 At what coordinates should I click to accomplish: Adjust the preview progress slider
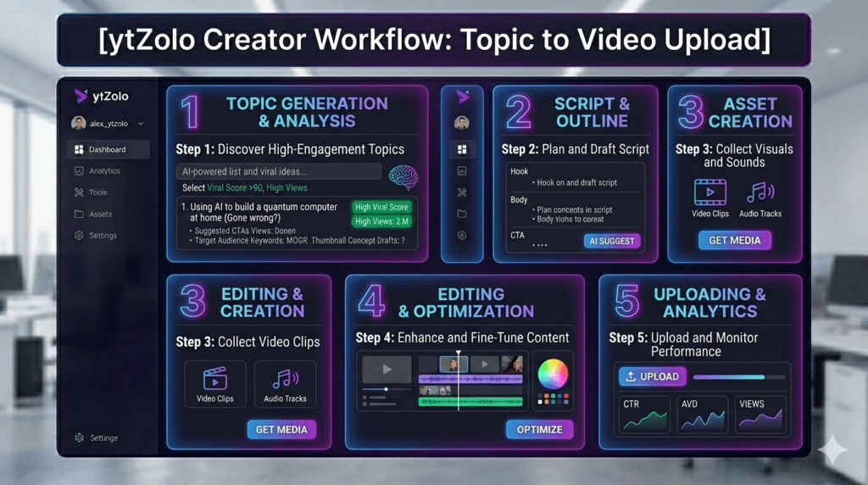point(387,389)
